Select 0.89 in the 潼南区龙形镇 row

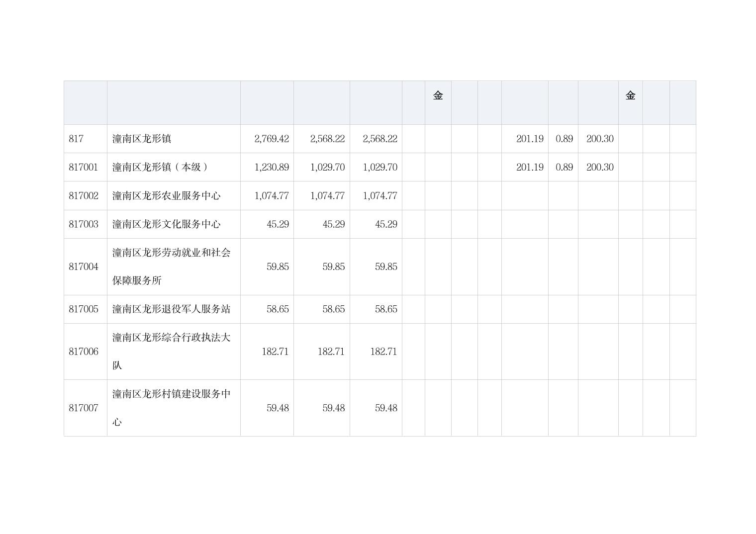pos(564,139)
